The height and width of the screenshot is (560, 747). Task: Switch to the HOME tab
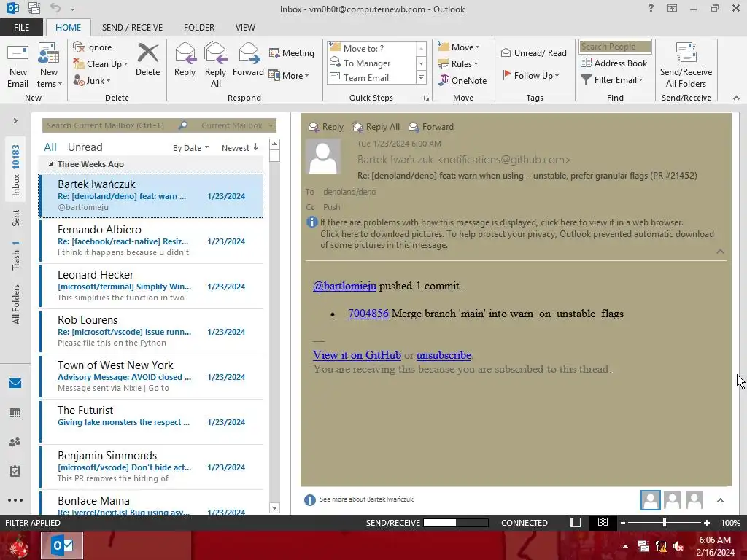(68, 28)
